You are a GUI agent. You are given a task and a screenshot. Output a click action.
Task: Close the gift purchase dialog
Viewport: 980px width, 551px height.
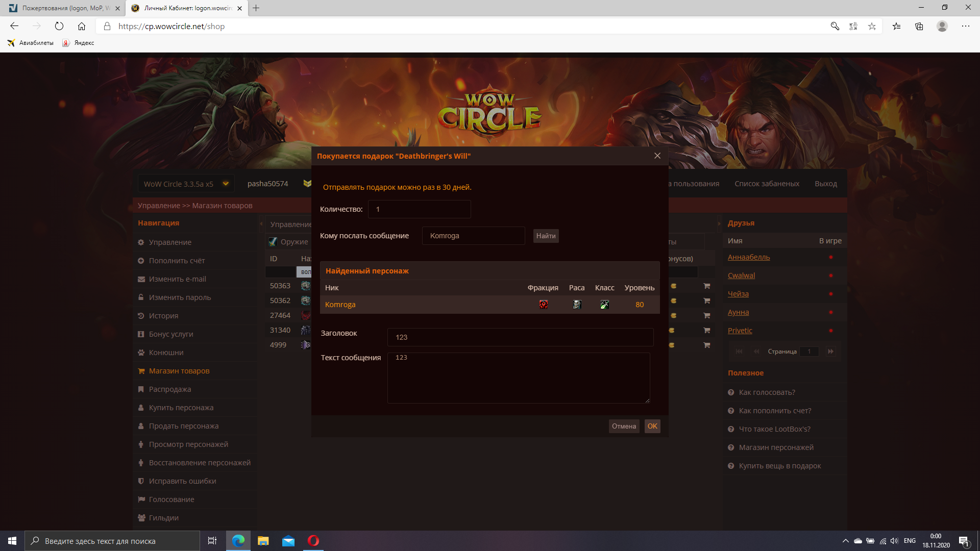[657, 156]
